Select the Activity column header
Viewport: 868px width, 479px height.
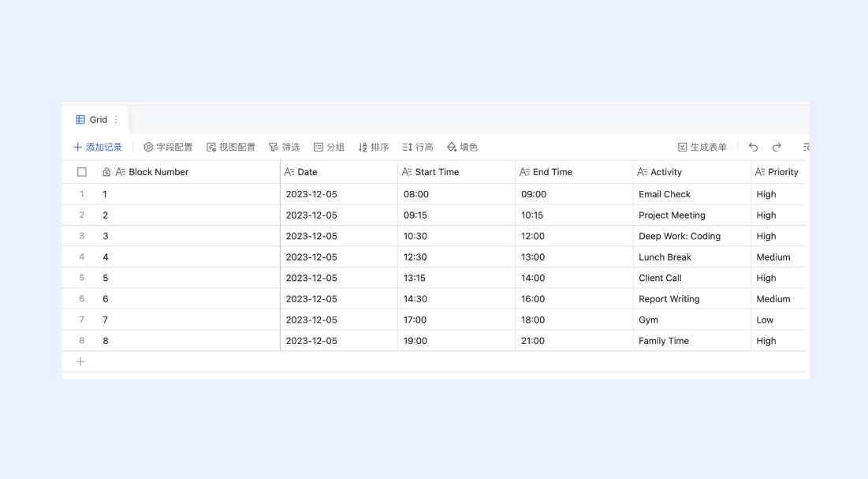tap(692, 172)
